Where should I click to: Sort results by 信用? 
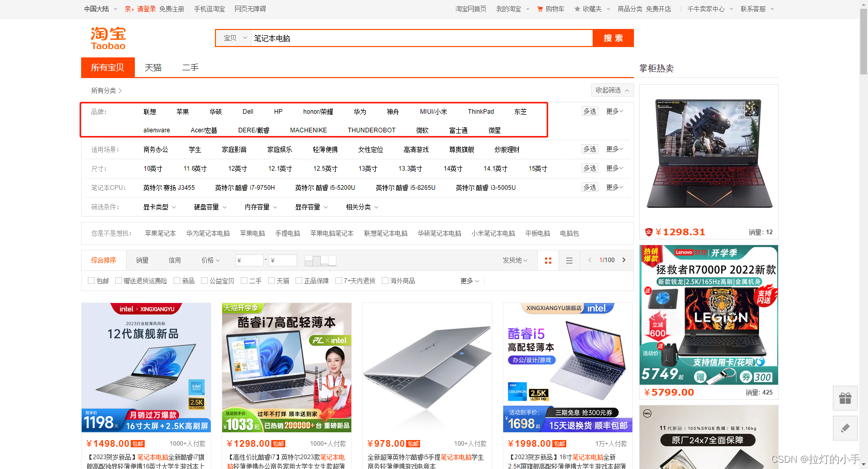(x=175, y=260)
